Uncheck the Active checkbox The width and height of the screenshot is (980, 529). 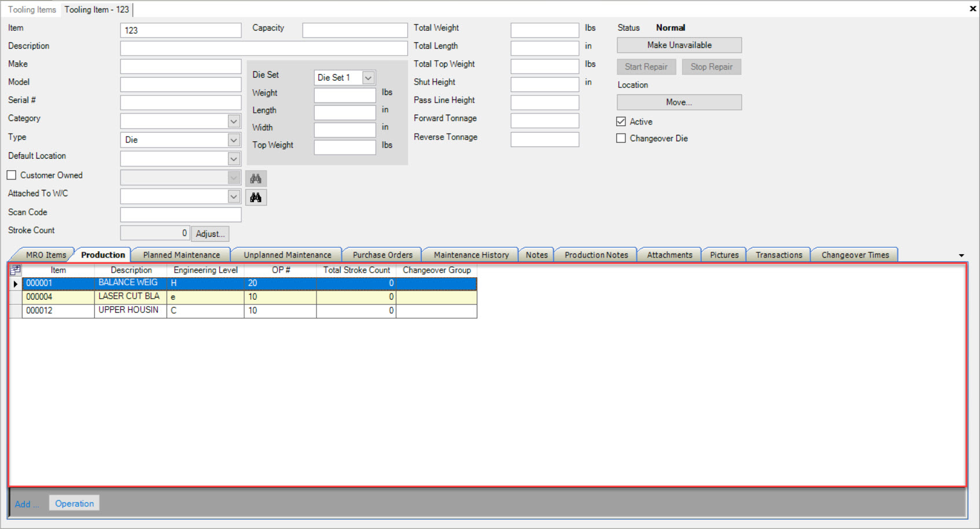(621, 122)
